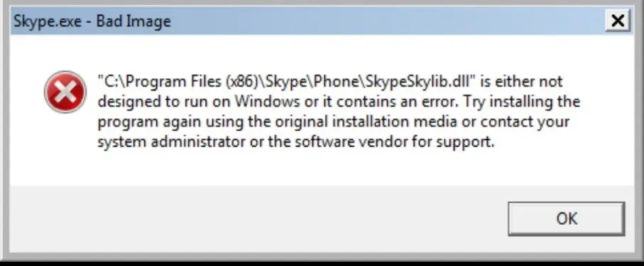Click the OK button to dismiss the error
This screenshot has height=266, width=644.
pyautogui.click(x=567, y=219)
